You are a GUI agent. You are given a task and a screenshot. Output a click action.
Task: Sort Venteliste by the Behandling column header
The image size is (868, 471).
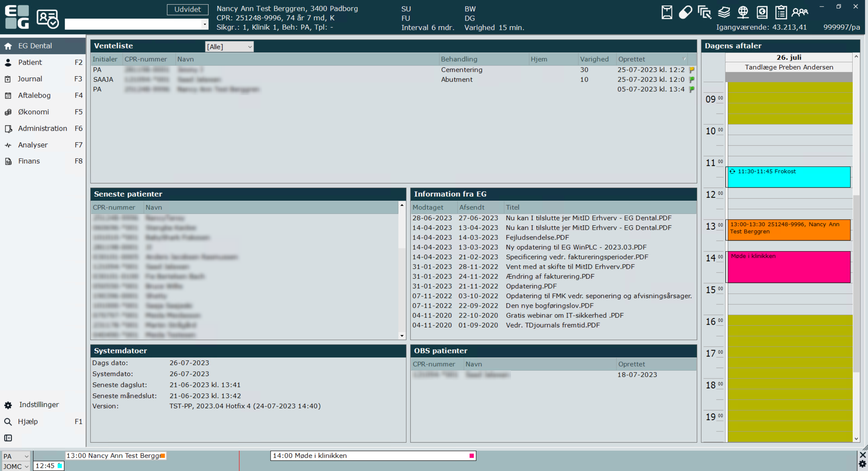(484, 59)
